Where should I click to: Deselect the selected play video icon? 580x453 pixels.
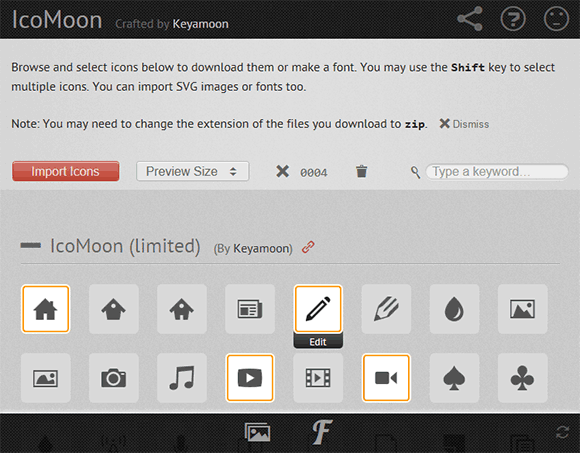coord(250,378)
